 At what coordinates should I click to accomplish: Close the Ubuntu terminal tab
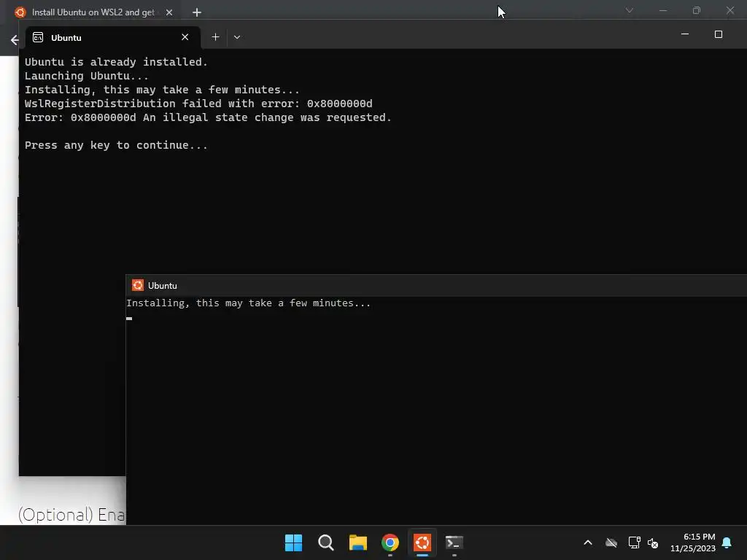(185, 37)
